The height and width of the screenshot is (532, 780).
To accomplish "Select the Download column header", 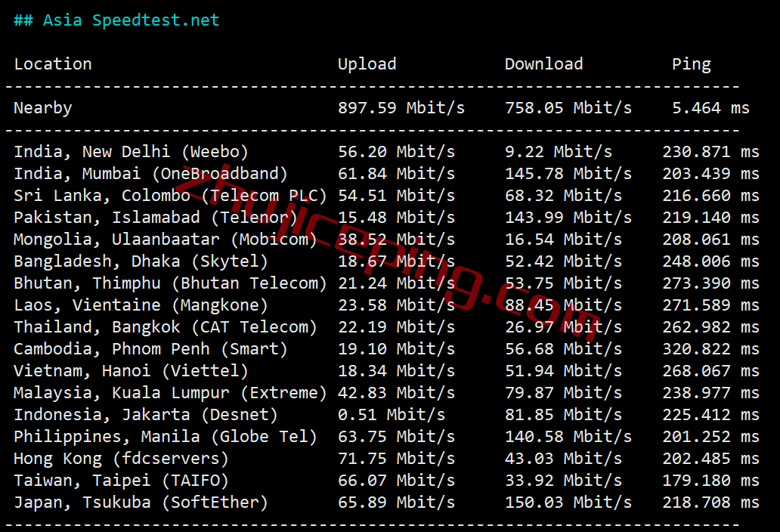I will pos(543,64).
